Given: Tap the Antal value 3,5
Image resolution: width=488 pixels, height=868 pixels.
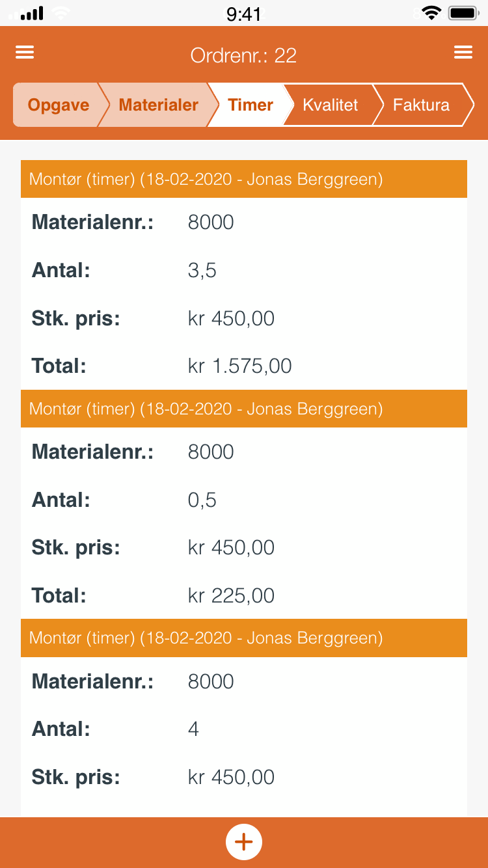Looking at the screenshot, I should tap(202, 271).
